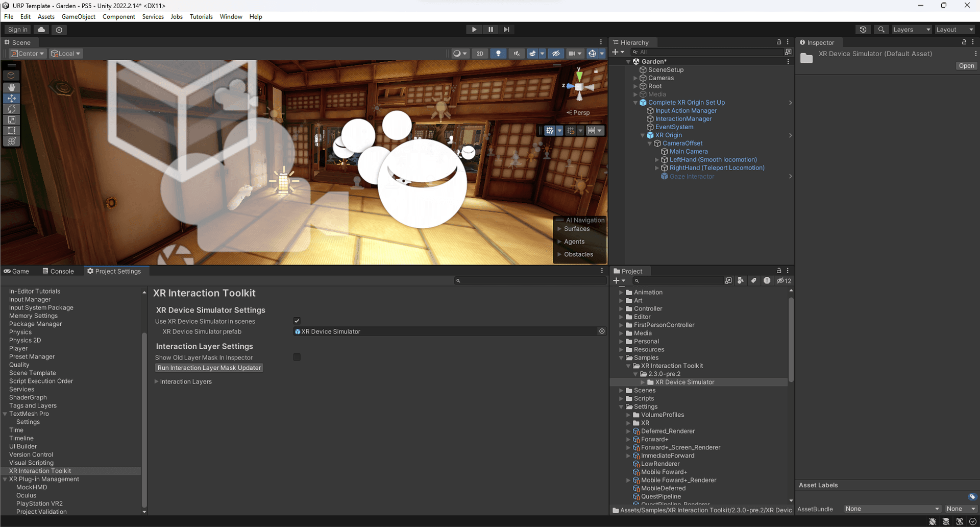Screen dimensions: 980x527
Task: Click Run Interaction Layer Mask Updater
Action: 209,368
